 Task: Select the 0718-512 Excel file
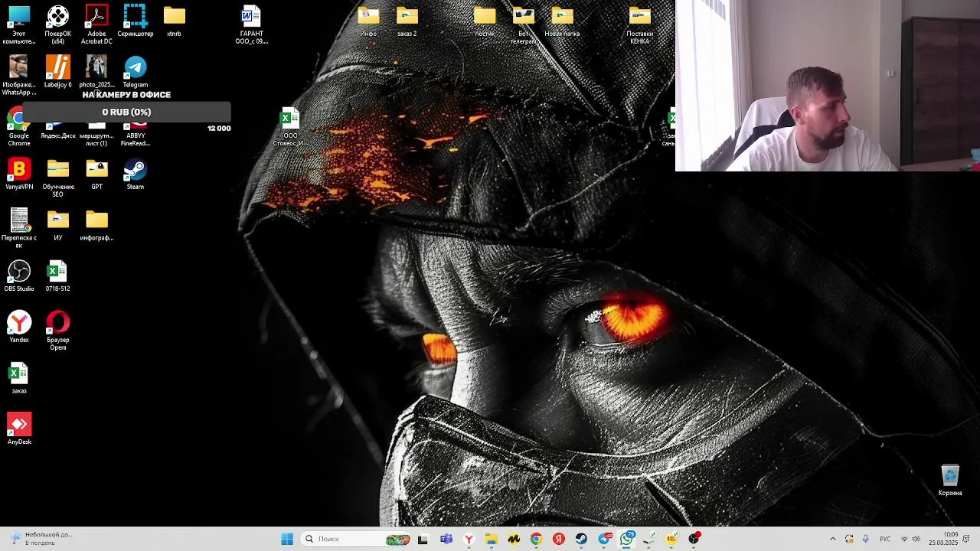tap(57, 276)
